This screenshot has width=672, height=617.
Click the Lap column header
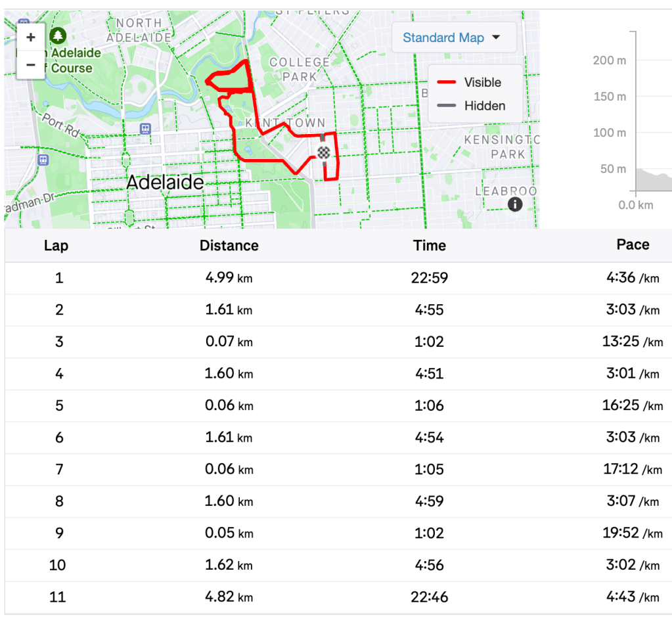click(56, 246)
